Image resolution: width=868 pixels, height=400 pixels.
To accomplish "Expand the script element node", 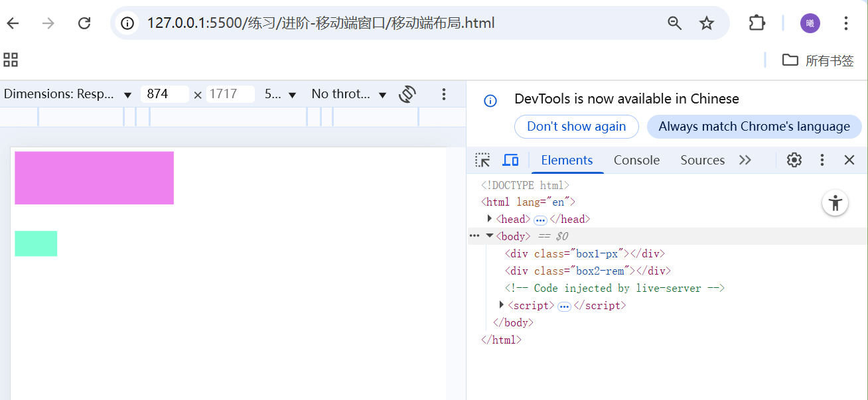I will [502, 305].
